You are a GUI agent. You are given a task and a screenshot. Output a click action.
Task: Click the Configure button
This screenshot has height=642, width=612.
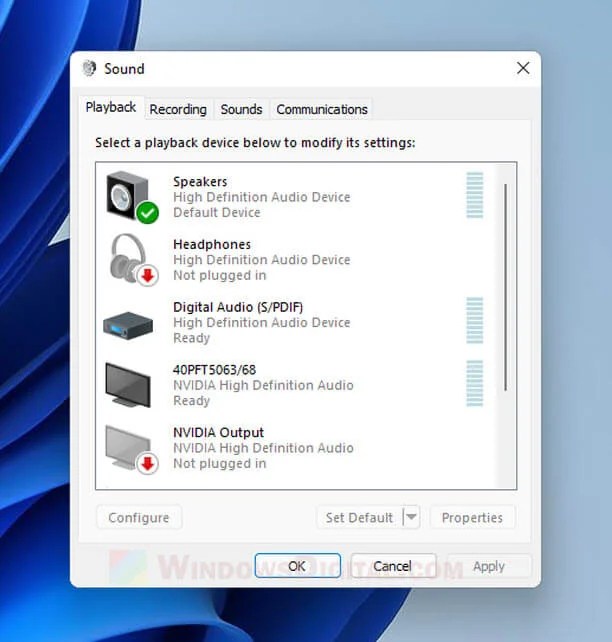coord(139,518)
